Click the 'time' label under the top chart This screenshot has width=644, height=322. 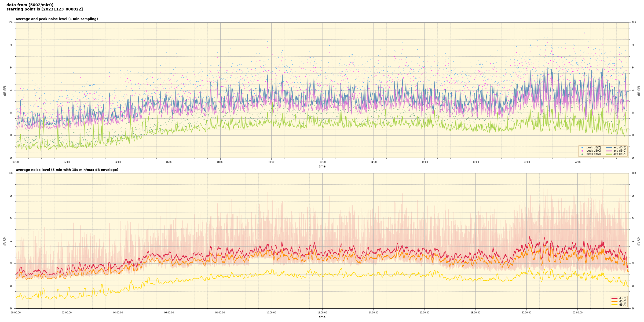coord(322,166)
